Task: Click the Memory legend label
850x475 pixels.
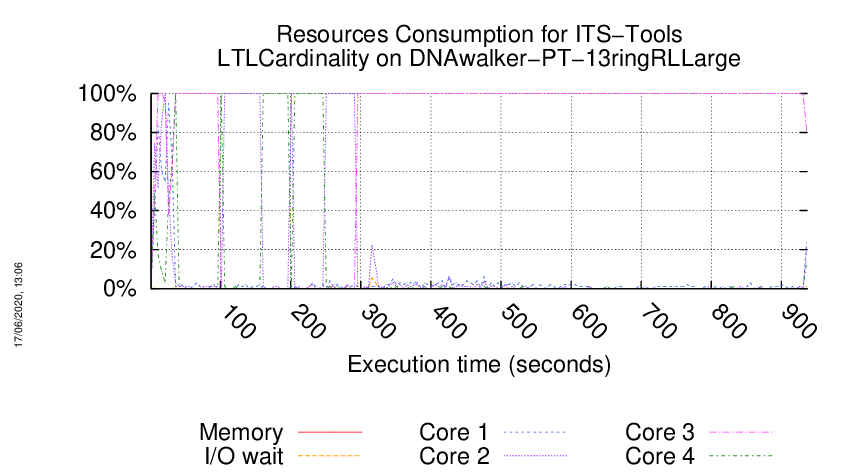Action: 241,432
